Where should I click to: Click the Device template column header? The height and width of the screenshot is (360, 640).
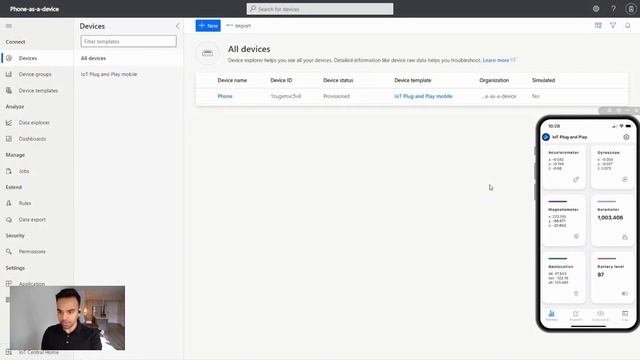413,80
